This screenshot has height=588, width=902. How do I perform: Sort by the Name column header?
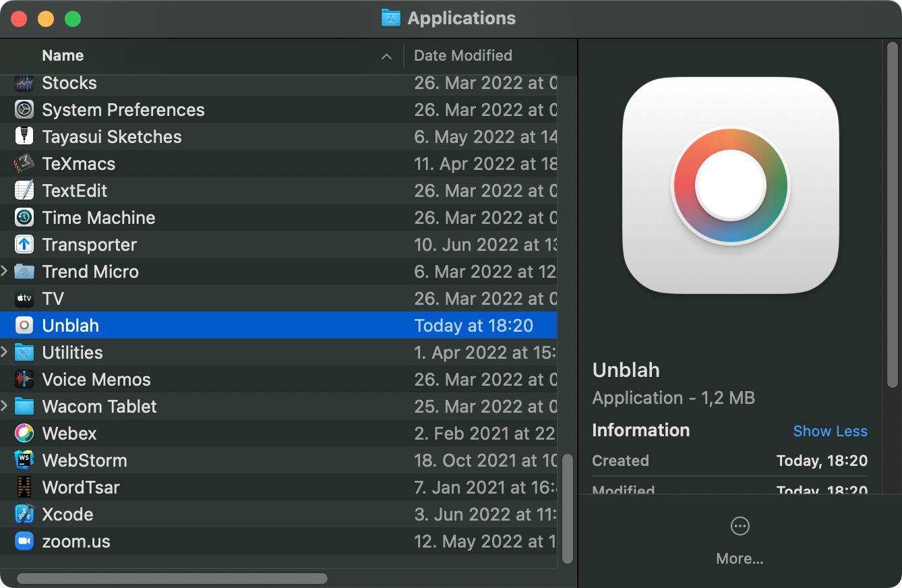63,55
